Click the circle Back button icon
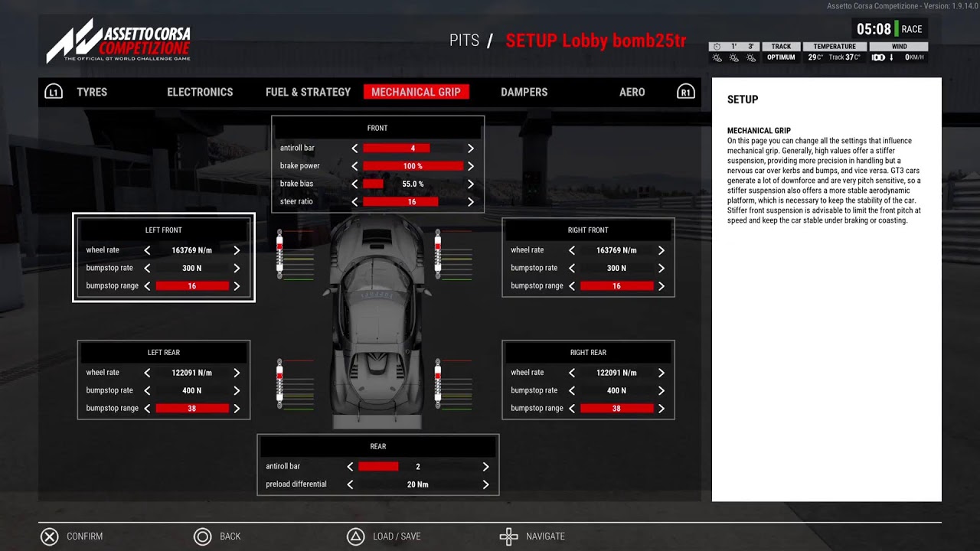Viewport: 980px width, 551px height. 203,536
